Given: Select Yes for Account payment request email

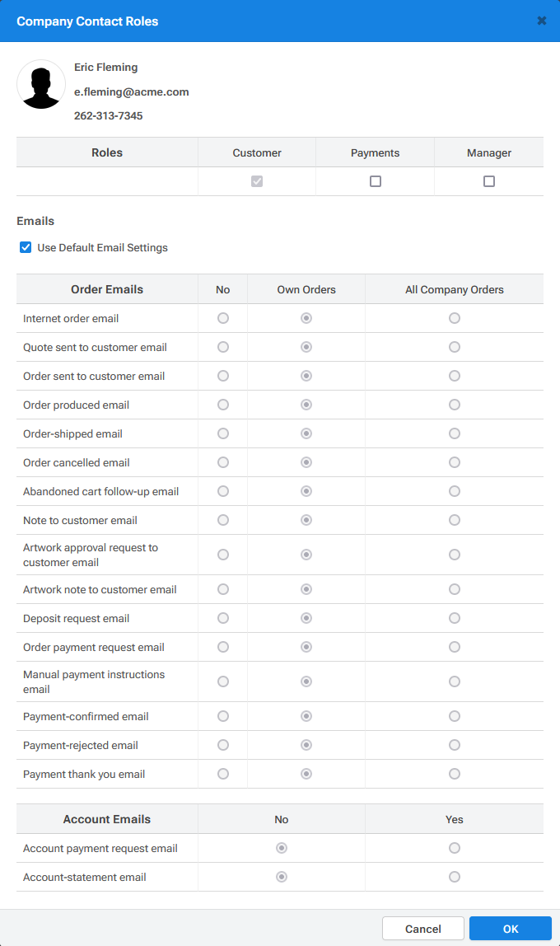Looking at the screenshot, I should tap(455, 848).
